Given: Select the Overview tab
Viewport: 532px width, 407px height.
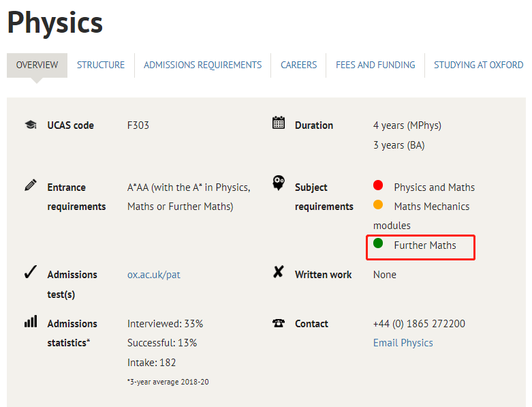Looking at the screenshot, I should [37, 65].
